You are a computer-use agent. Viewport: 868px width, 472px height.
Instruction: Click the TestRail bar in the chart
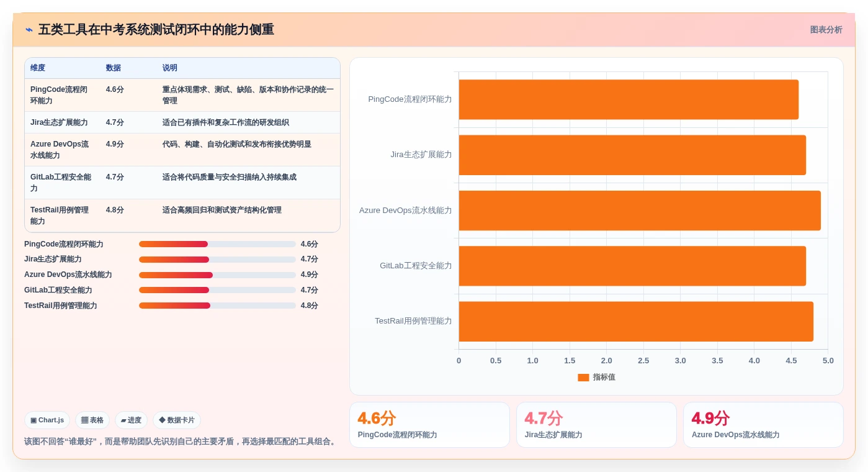(x=636, y=321)
